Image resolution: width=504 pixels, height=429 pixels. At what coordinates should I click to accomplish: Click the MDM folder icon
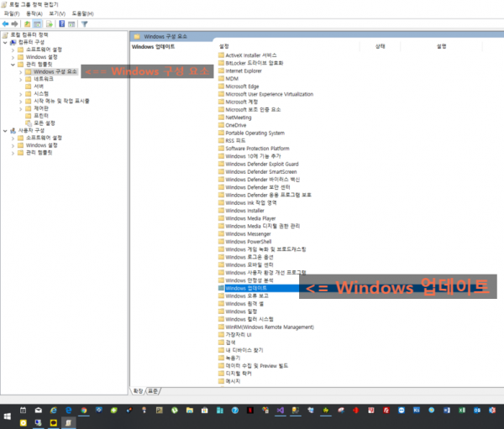(x=221, y=78)
